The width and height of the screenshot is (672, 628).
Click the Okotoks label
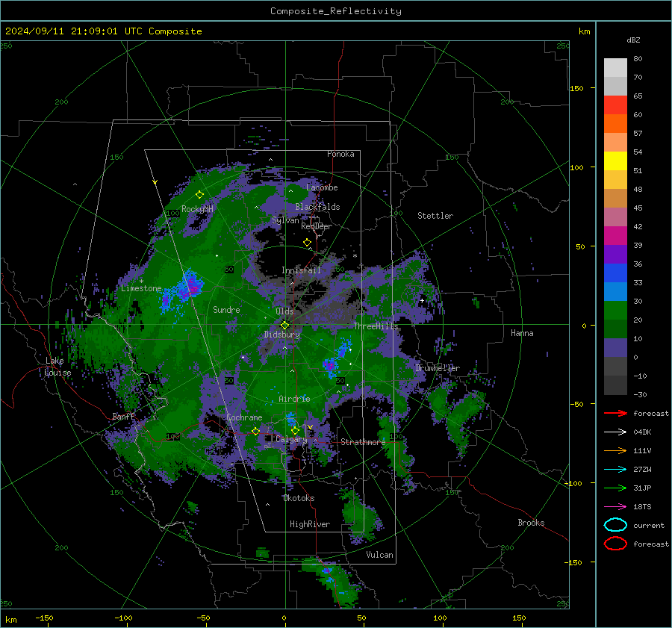pyautogui.click(x=299, y=498)
